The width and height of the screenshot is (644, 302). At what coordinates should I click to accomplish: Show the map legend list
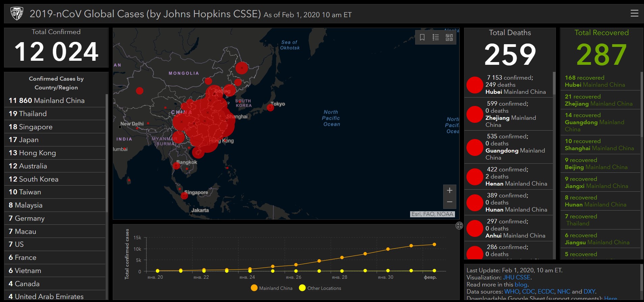[x=436, y=37]
